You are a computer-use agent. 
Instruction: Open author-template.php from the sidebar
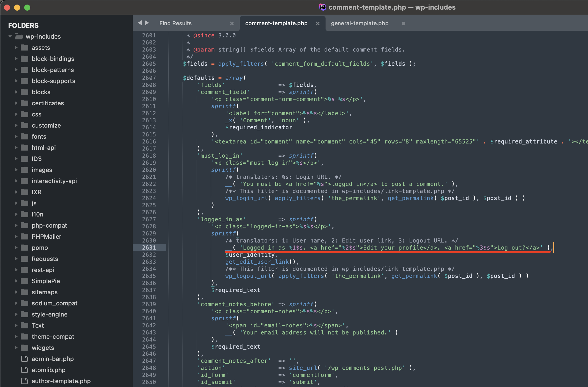click(x=61, y=381)
